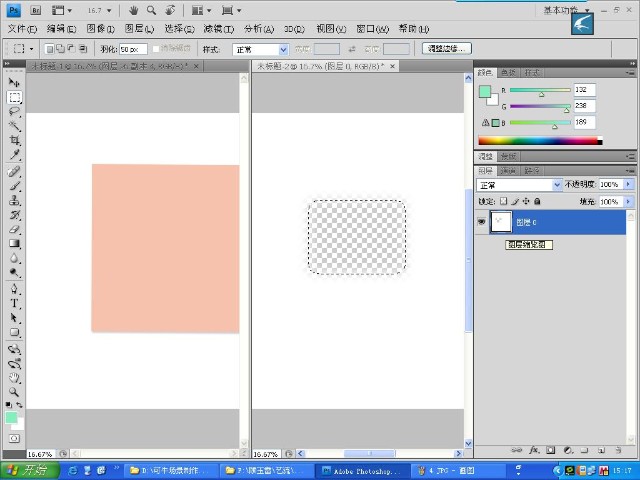640x480 pixels.
Task: Click the Hand tool in top bar
Action: (x=134, y=10)
